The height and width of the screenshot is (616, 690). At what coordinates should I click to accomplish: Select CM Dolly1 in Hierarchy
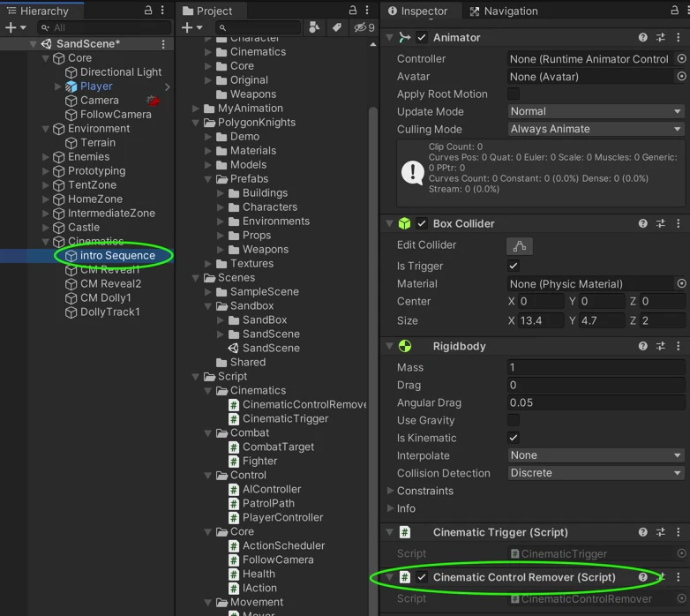click(106, 298)
